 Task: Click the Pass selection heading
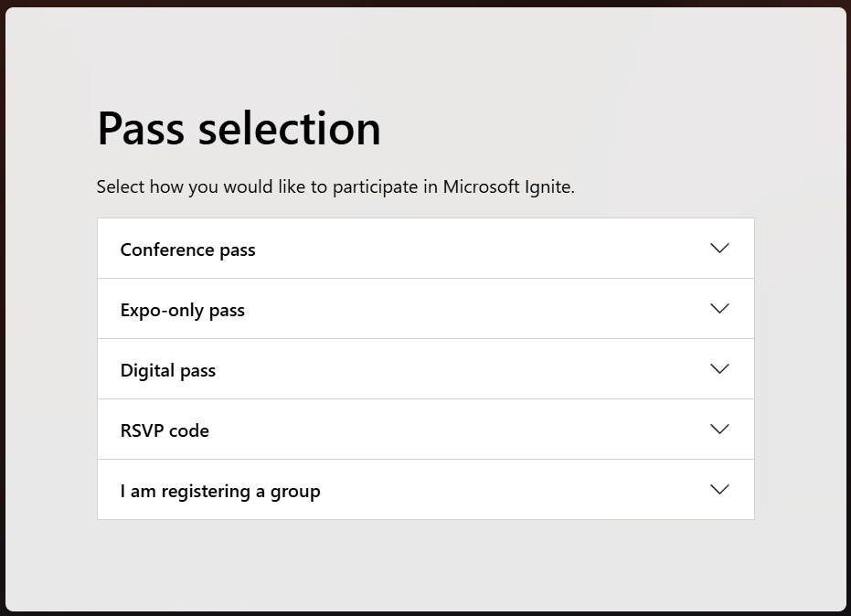(x=239, y=129)
